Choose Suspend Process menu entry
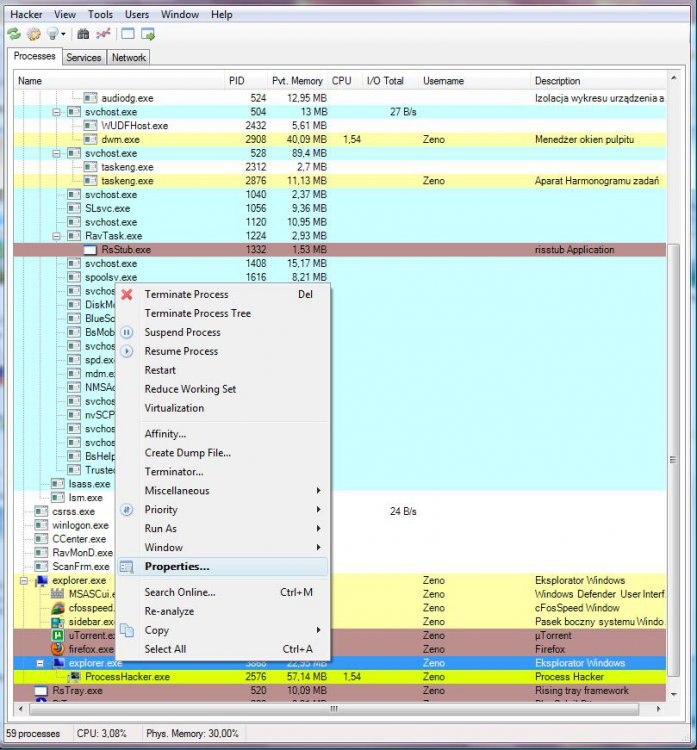The image size is (697, 750). [223, 332]
